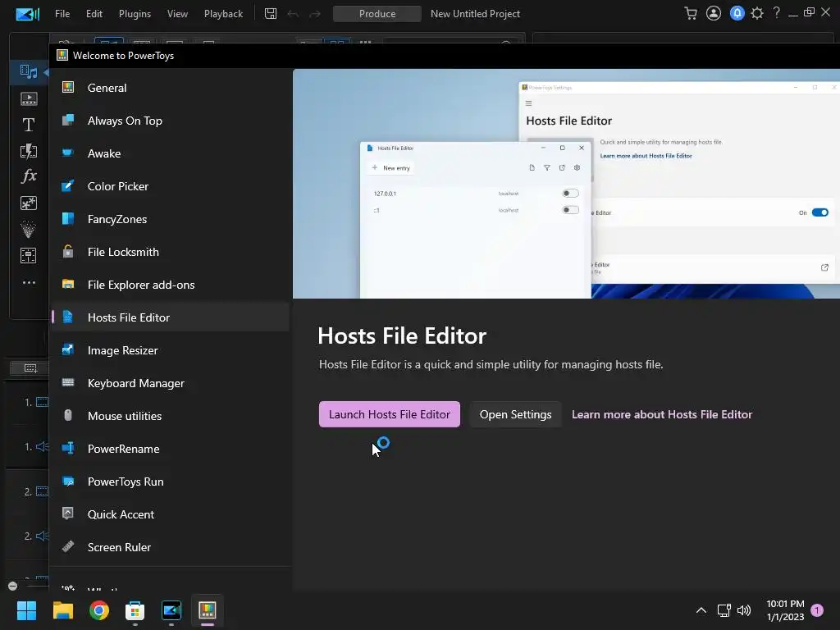840x630 pixels.
Task: Open the Awake utility page
Action: [171, 153]
